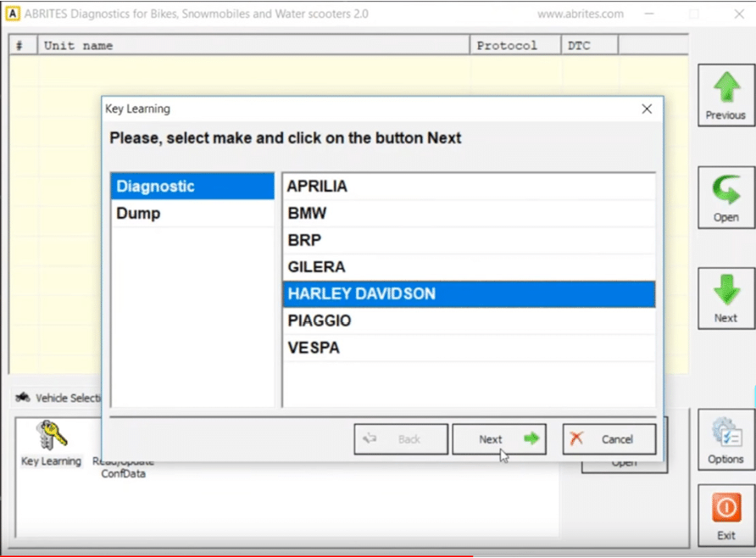Click the red Exit power icon
Viewport: 756px width, 558px height.
tap(725, 509)
